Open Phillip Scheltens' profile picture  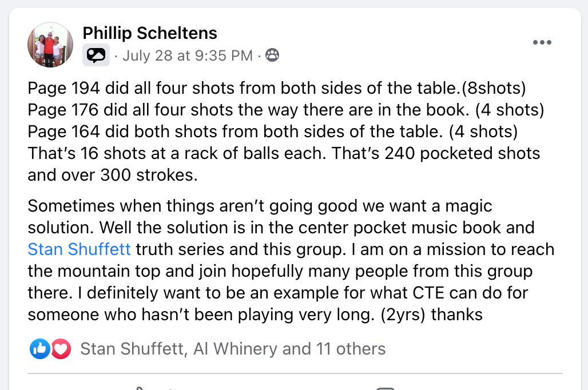click(x=50, y=45)
